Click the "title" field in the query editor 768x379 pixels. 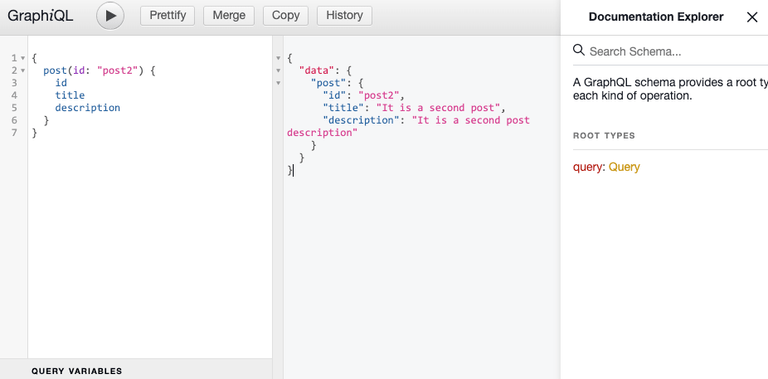tap(70, 95)
